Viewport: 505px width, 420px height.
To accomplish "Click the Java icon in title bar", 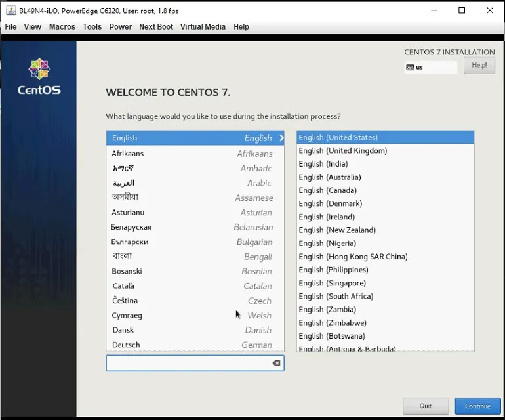I will [x=11, y=10].
